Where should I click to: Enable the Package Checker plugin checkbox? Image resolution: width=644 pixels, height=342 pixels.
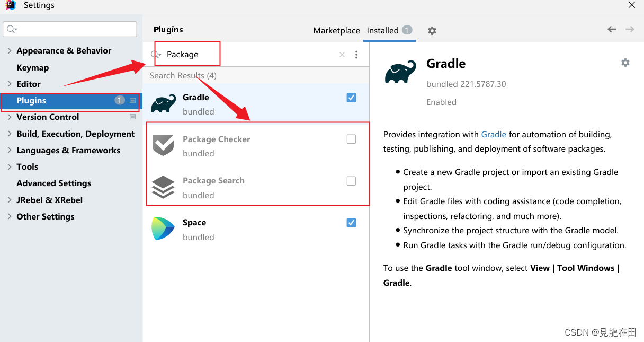tap(351, 139)
